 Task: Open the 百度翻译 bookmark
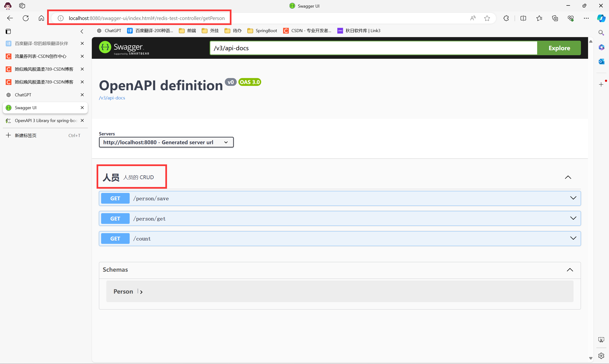(x=150, y=31)
